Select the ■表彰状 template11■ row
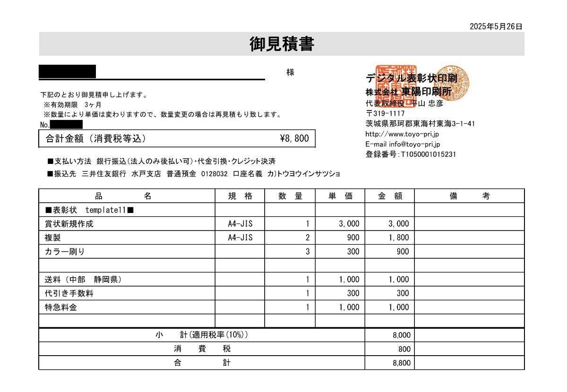 pyautogui.click(x=282, y=210)
